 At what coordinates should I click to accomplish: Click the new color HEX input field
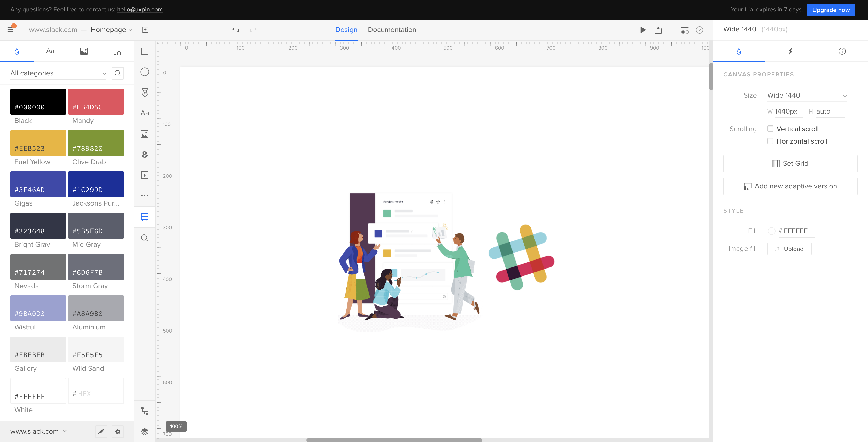point(96,394)
